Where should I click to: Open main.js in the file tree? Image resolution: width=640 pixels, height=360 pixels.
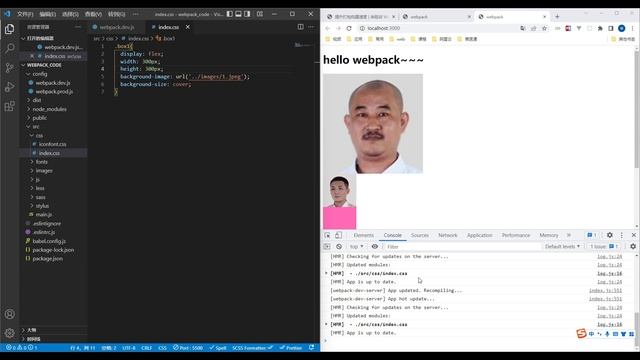click(x=43, y=214)
